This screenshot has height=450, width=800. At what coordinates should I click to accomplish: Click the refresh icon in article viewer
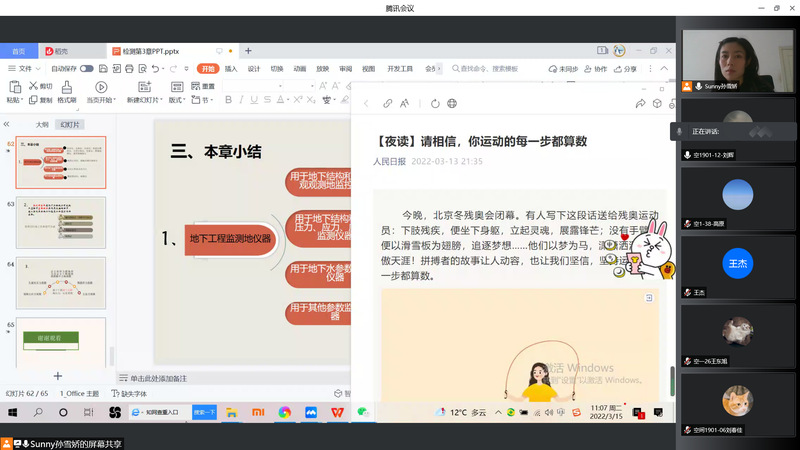(435, 103)
